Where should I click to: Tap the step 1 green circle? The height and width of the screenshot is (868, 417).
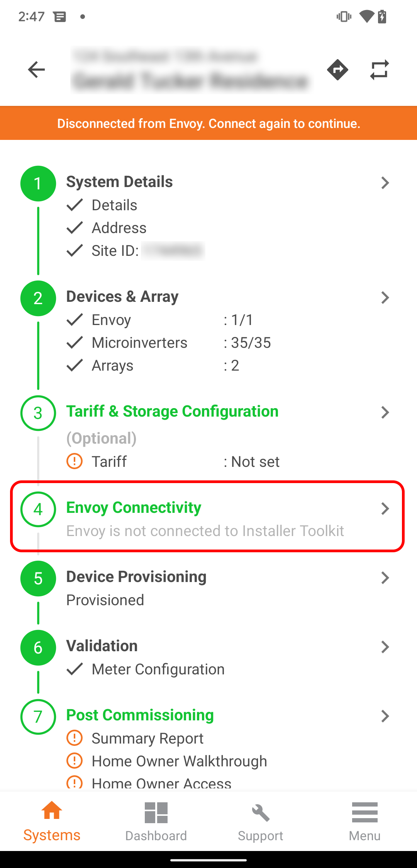38,184
